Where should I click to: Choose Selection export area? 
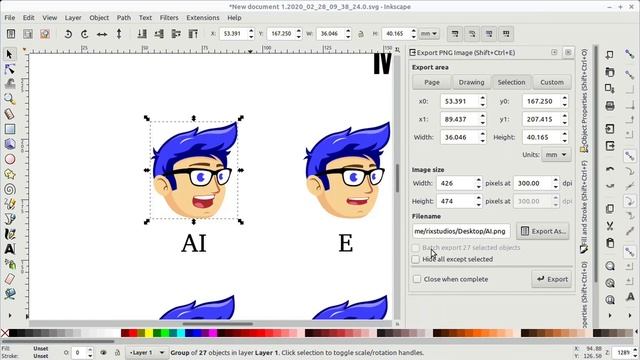pos(511,82)
